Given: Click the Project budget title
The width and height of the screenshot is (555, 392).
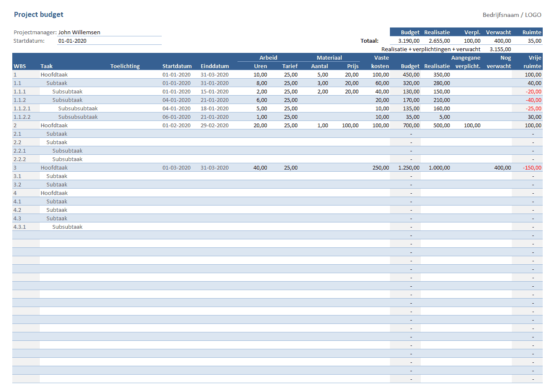Looking at the screenshot, I should coord(39,14).
